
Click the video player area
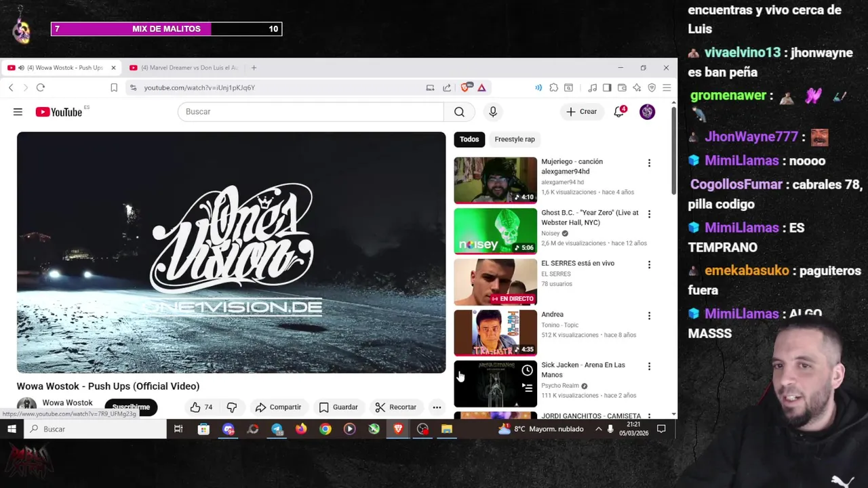pyautogui.click(x=231, y=252)
